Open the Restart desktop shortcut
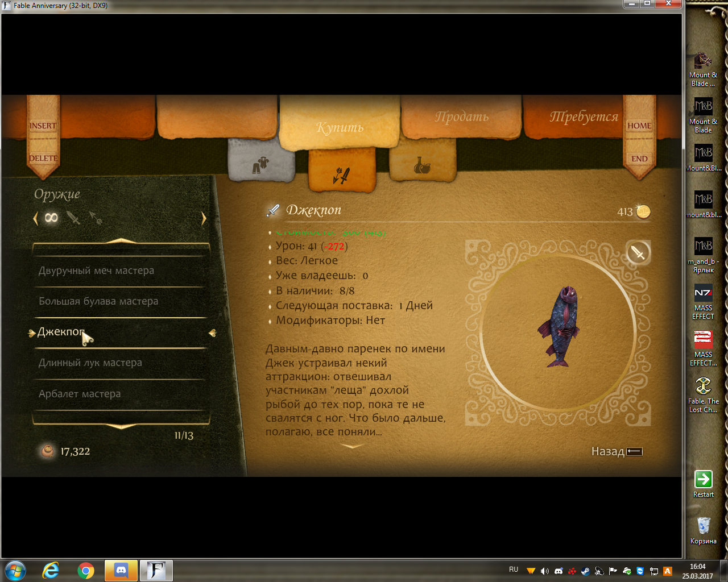The image size is (728, 582). tap(703, 484)
